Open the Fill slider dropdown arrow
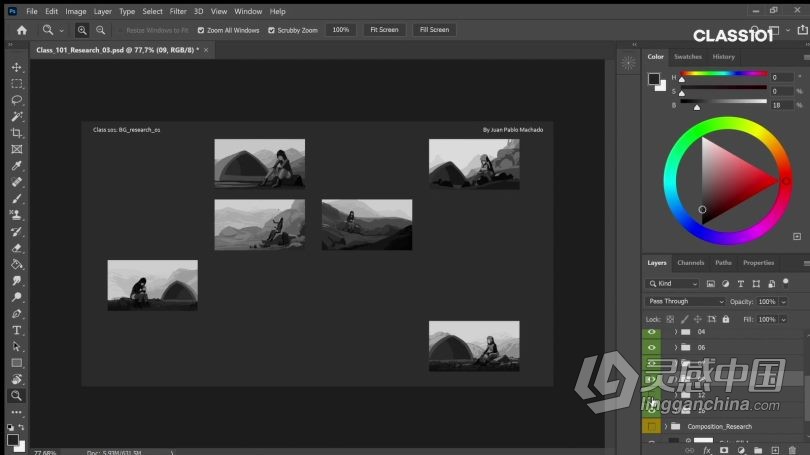 coord(784,320)
